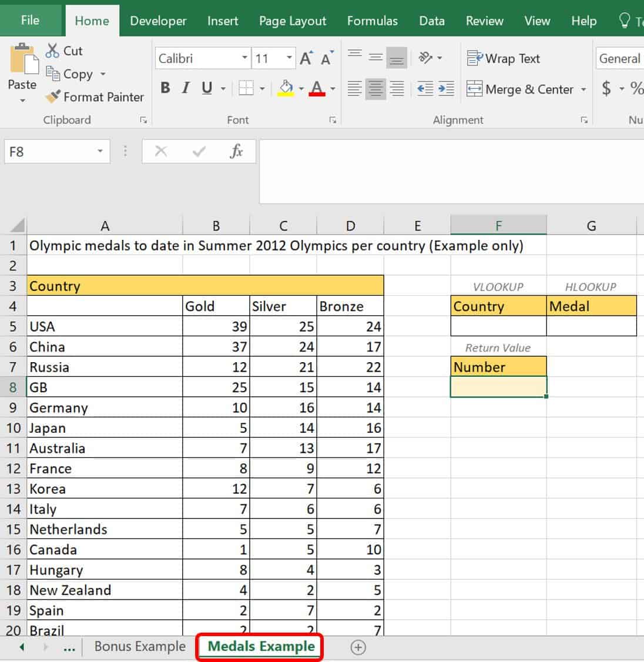Viewport: 644px width, 662px height.
Task: Open Alignment settings dialog launcher
Action: coord(585,121)
